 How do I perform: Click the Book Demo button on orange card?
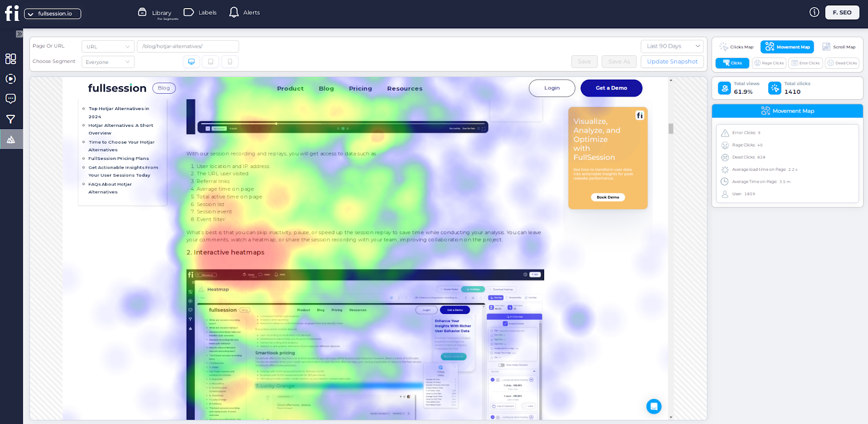pyautogui.click(x=608, y=197)
